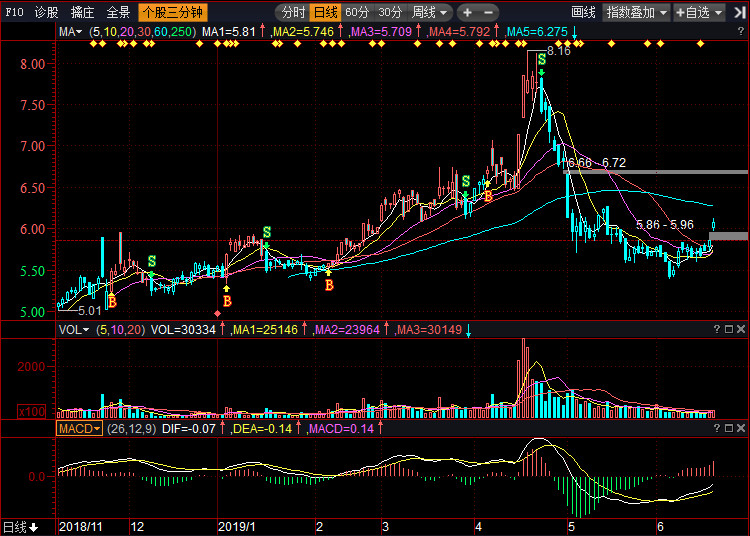
Task: Click the F10 button
Action: tap(14, 13)
